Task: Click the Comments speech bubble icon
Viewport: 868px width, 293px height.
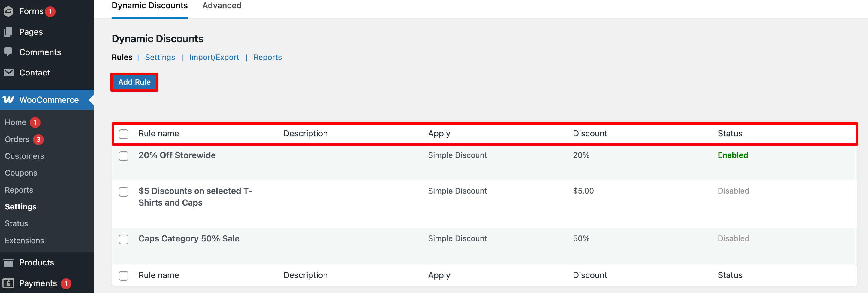Action: tap(8, 52)
